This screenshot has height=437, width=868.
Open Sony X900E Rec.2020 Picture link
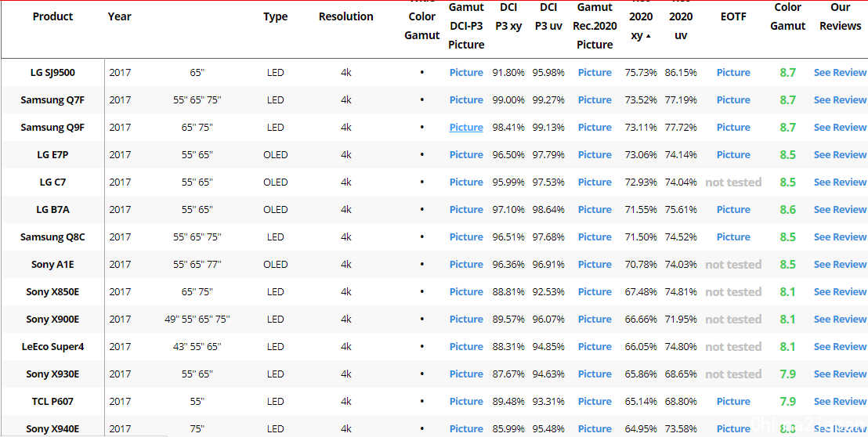point(595,320)
